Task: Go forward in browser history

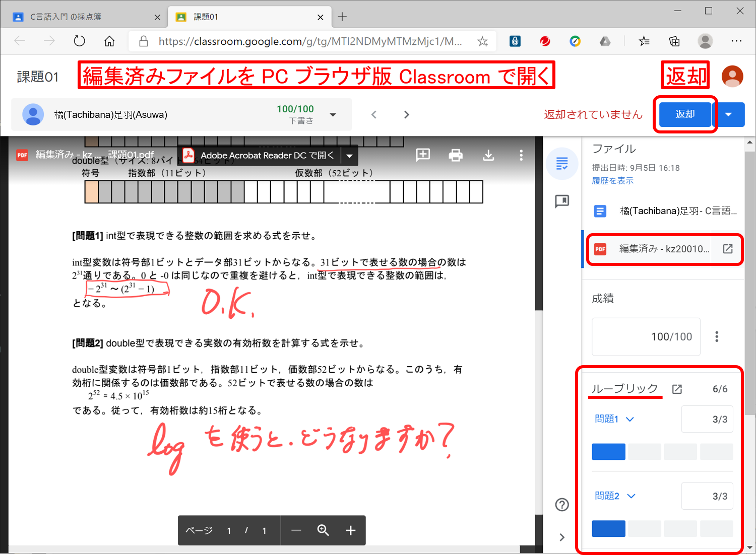Action: coord(49,41)
